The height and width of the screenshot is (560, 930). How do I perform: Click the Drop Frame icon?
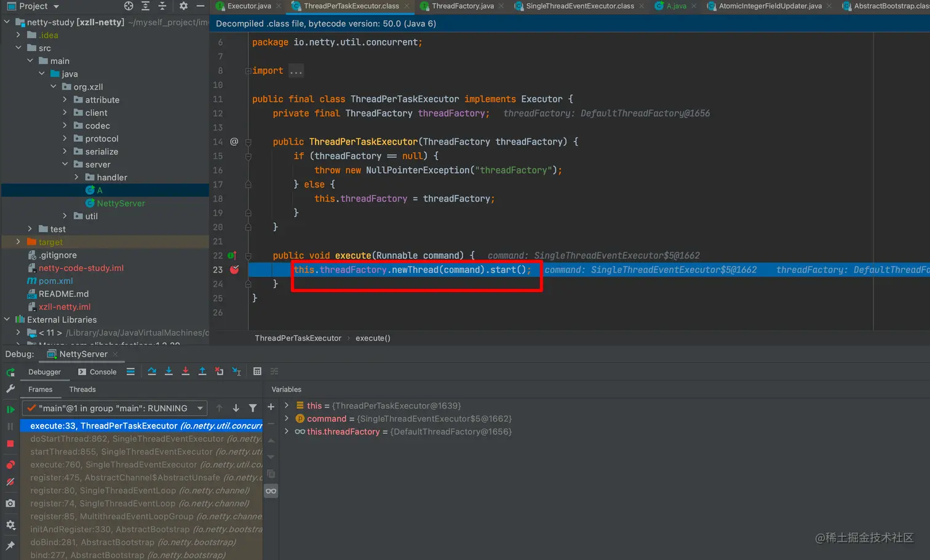pos(219,371)
